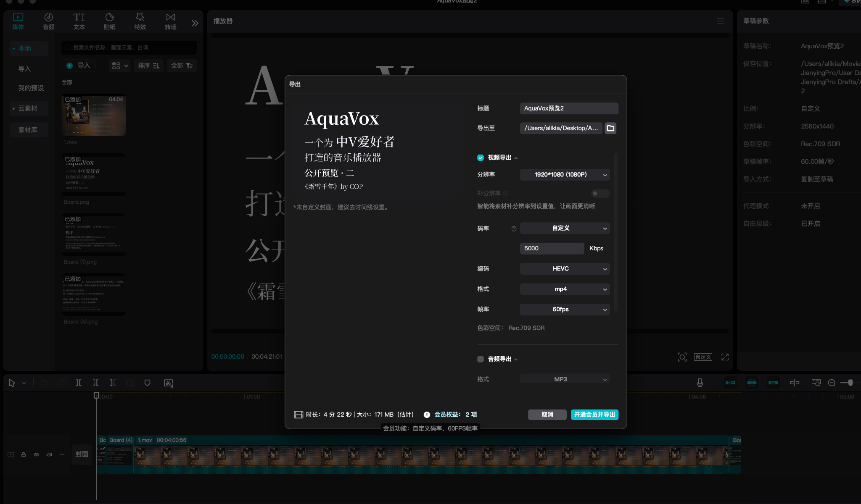The image size is (861, 504).
Task: Uncheck the 视频导出 checkbox
Action: [x=480, y=157]
